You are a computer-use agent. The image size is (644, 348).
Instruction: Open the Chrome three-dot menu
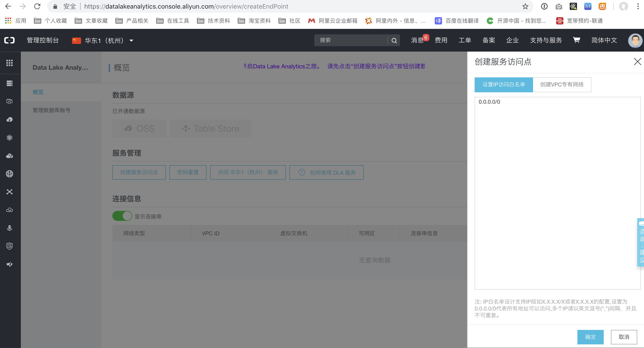[638, 7]
